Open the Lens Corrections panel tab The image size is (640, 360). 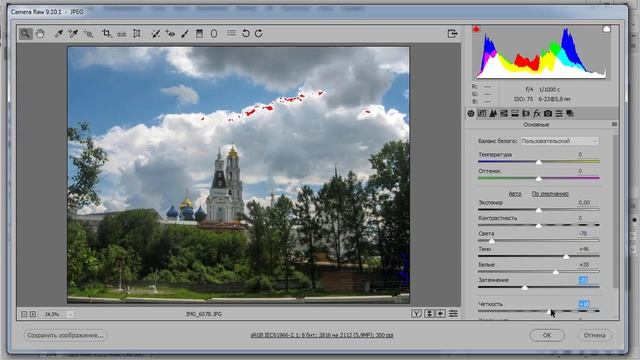(x=526, y=113)
